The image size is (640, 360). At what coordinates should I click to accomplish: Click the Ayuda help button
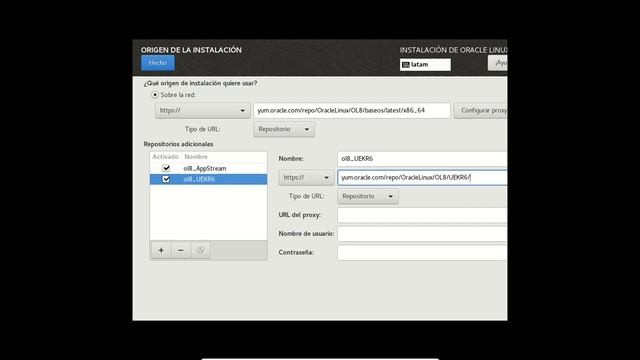click(x=498, y=63)
